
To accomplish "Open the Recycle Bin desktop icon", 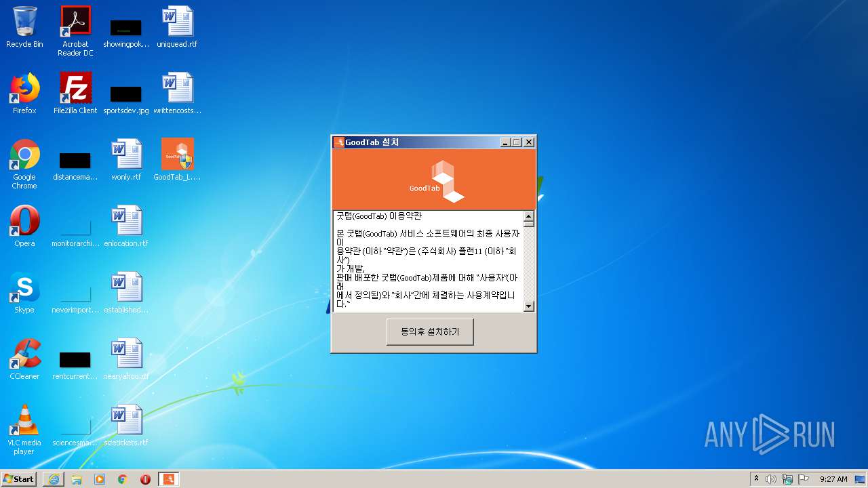I will point(24,27).
